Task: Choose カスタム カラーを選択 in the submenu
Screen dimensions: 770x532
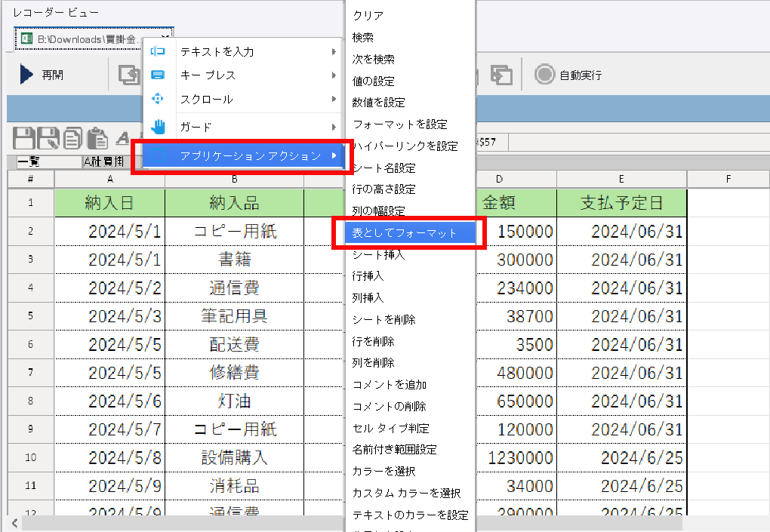Action: click(x=410, y=493)
